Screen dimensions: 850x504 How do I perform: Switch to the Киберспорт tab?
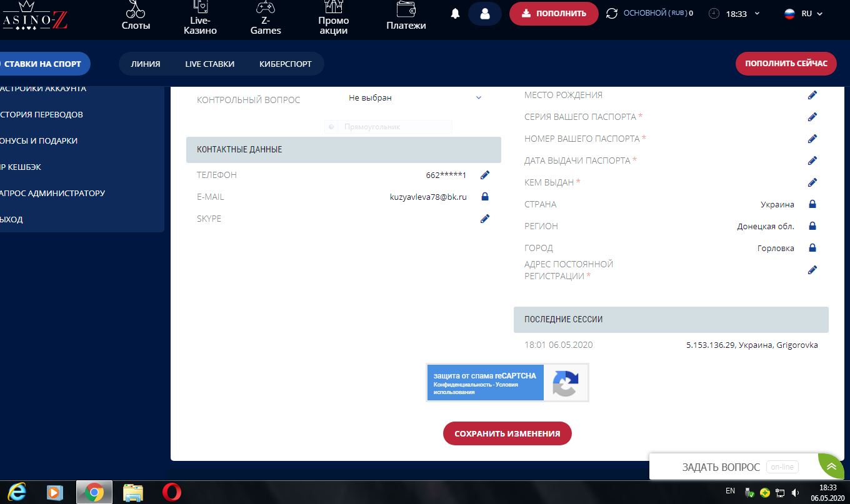coord(286,64)
